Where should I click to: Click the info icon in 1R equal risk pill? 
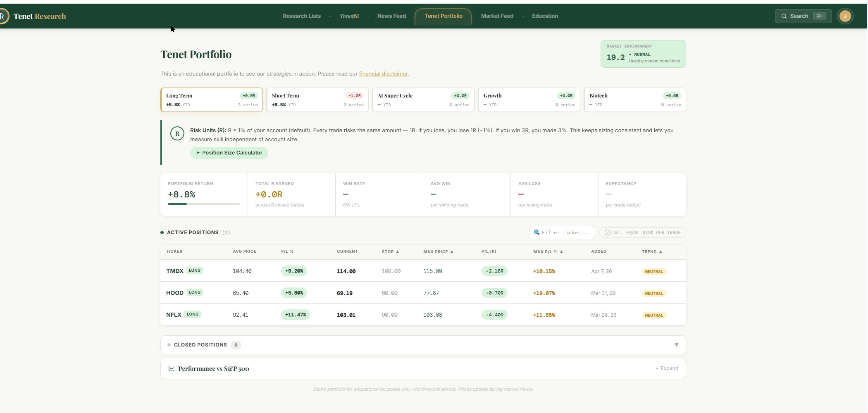[607, 233]
